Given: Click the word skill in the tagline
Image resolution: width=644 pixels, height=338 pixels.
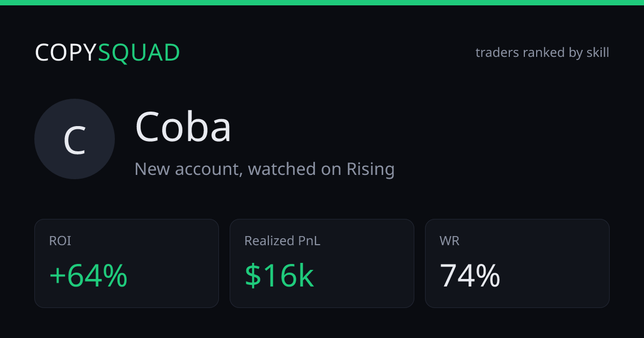Looking at the screenshot, I should (x=598, y=53).
